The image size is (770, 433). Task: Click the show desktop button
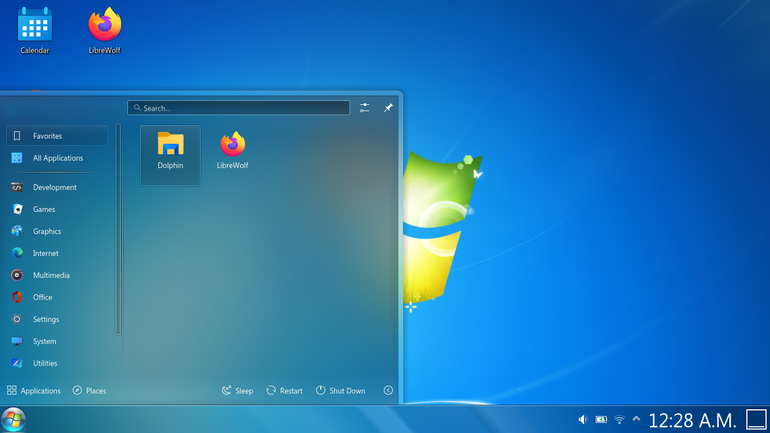pyautogui.click(x=756, y=420)
